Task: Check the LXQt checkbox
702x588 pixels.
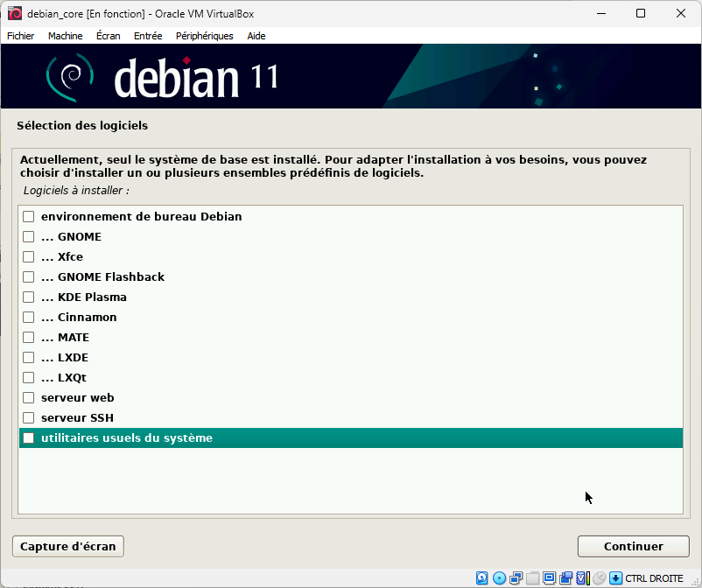Action: pyautogui.click(x=28, y=378)
